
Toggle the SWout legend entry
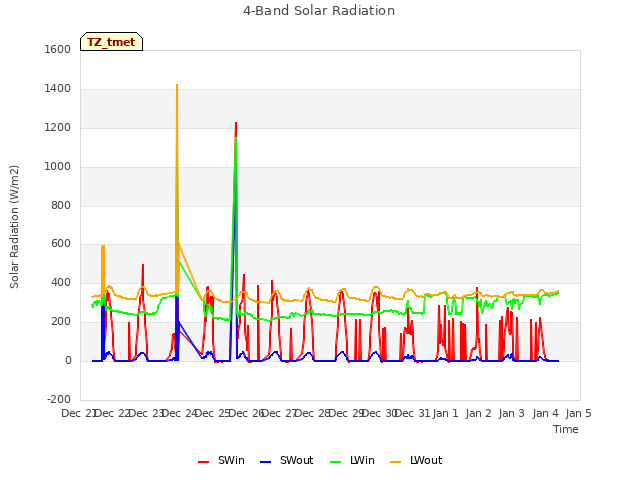tap(287, 460)
